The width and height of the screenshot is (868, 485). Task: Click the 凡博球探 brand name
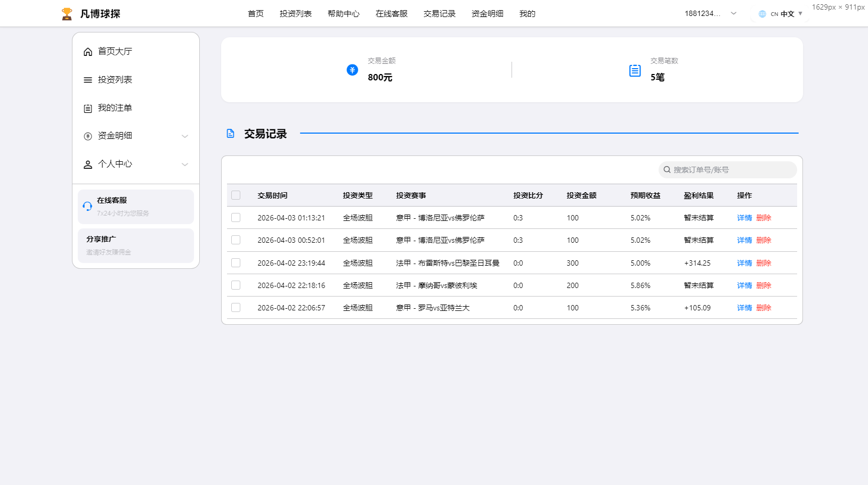[x=100, y=14]
